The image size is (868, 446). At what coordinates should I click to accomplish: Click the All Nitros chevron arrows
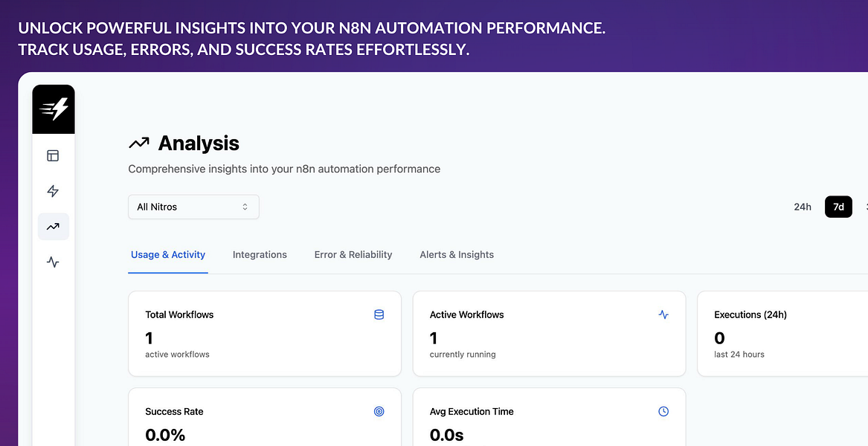coord(245,207)
